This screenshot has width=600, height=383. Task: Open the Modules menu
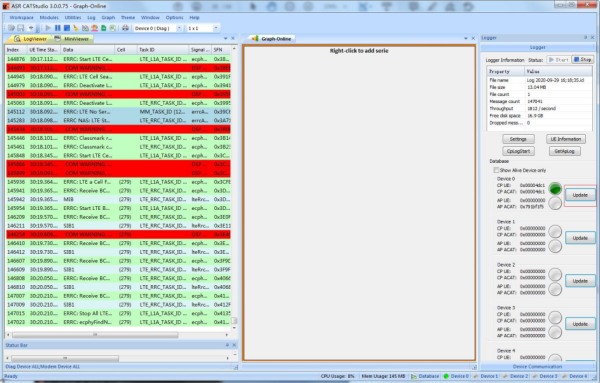pyautogui.click(x=49, y=18)
